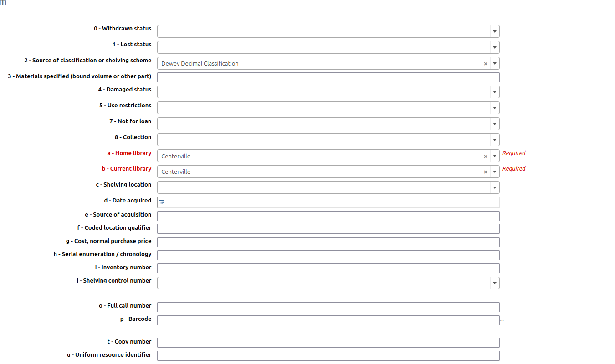Image resolution: width=615 pixels, height=364 pixels.
Task: Focus the Materials specified text field
Action: [328, 77]
